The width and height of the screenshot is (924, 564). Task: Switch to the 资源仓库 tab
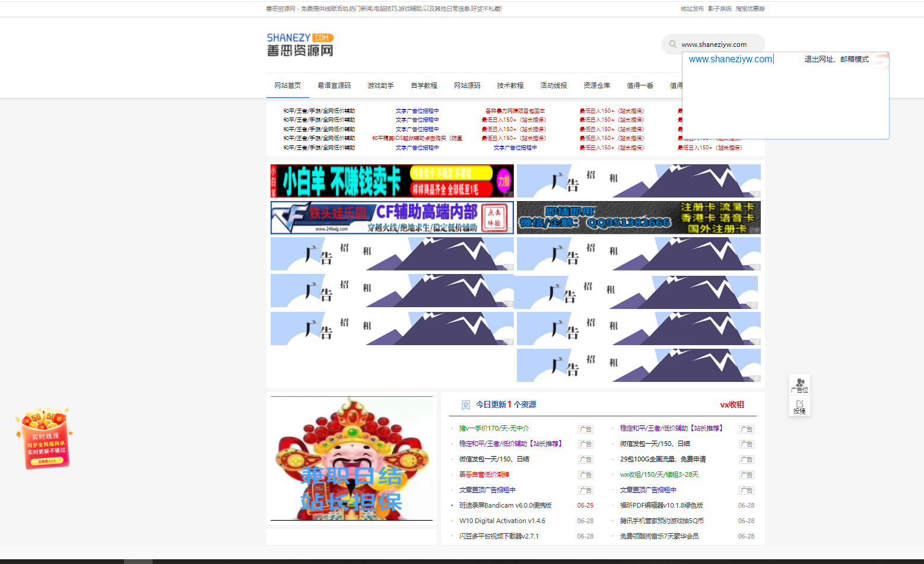pyautogui.click(x=596, y=85)
